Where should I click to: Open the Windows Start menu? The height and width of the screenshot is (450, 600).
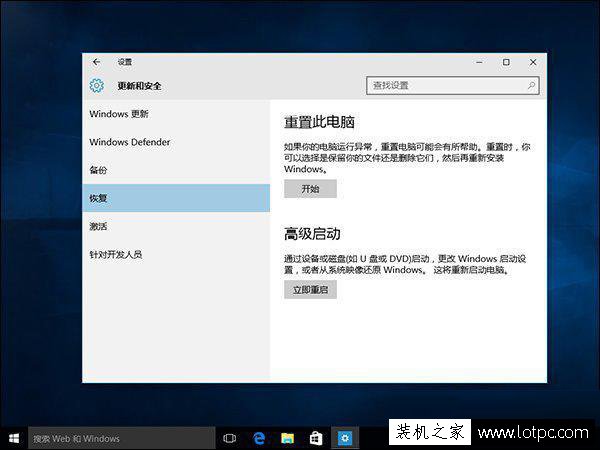click(14, 438)
